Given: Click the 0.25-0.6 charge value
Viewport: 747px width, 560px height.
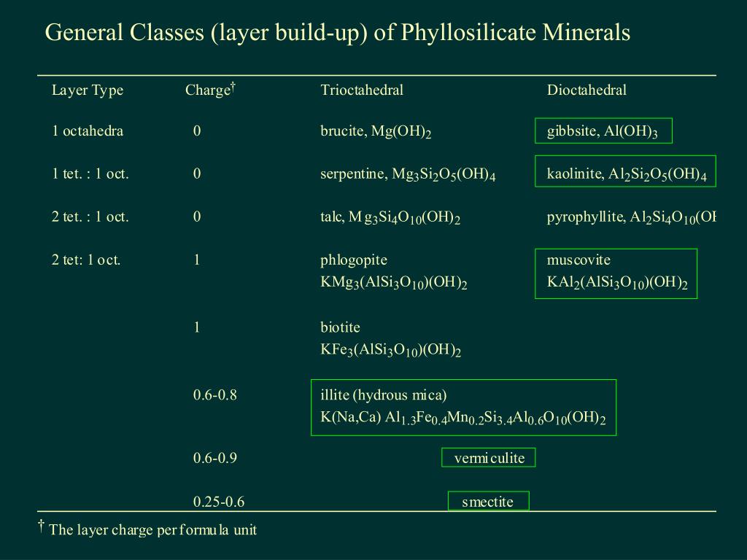Looking at the screenshot, I should pos(219,502).
